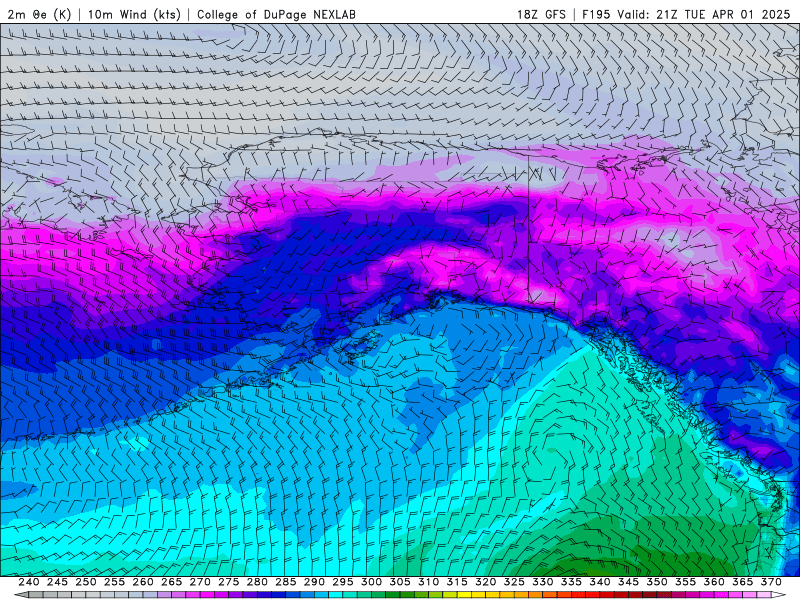Click the 285 value on the color scale
This screenshot has height=600, width=800.
[286, 582]
